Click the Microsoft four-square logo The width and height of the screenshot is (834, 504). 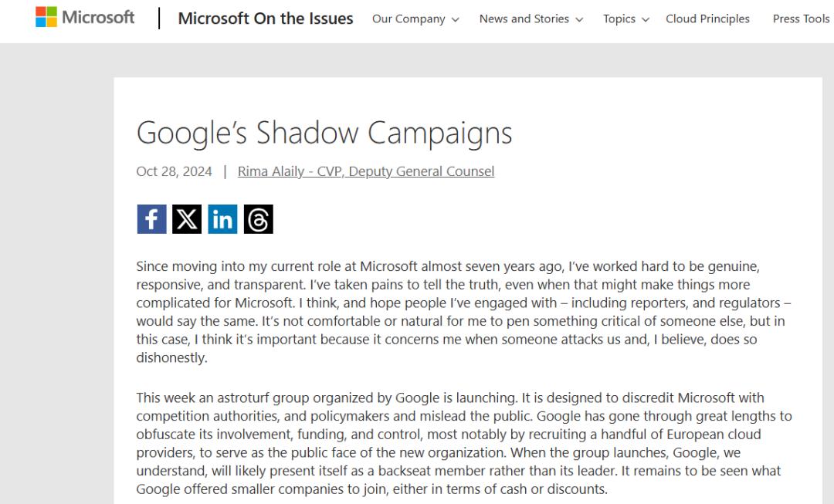[46, 17]
